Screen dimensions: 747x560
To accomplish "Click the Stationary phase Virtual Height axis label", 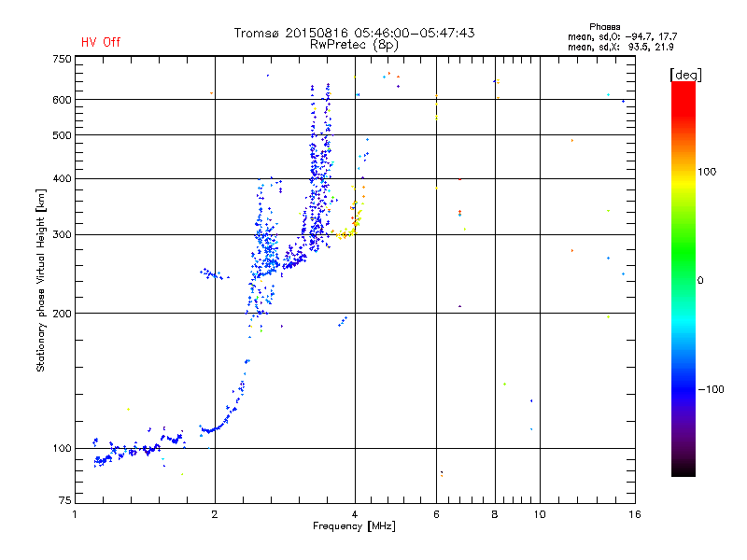I will click(41, 280).
